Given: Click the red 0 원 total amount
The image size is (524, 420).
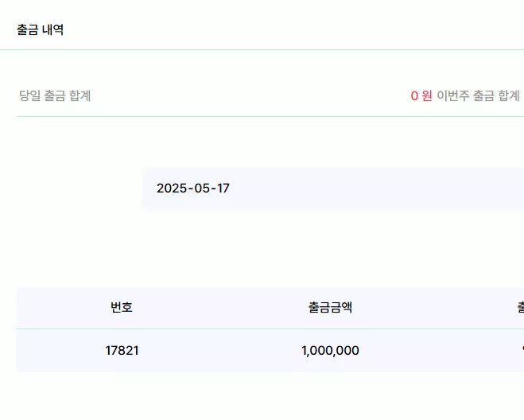Looking at the screenshot, I should [421, 95].
